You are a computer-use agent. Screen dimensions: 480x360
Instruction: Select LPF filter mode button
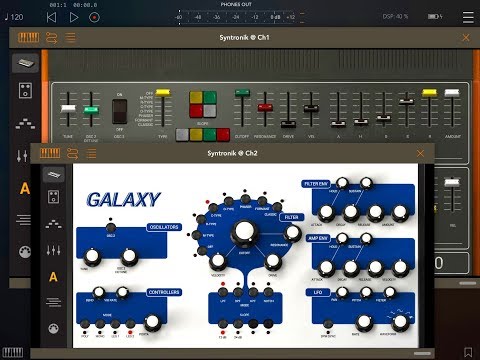click(223, 292)
